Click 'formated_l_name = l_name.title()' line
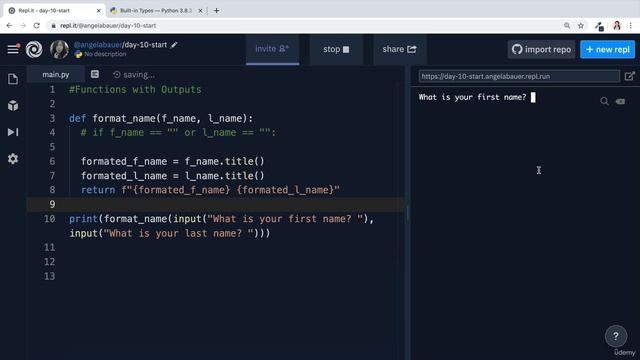 173,176
